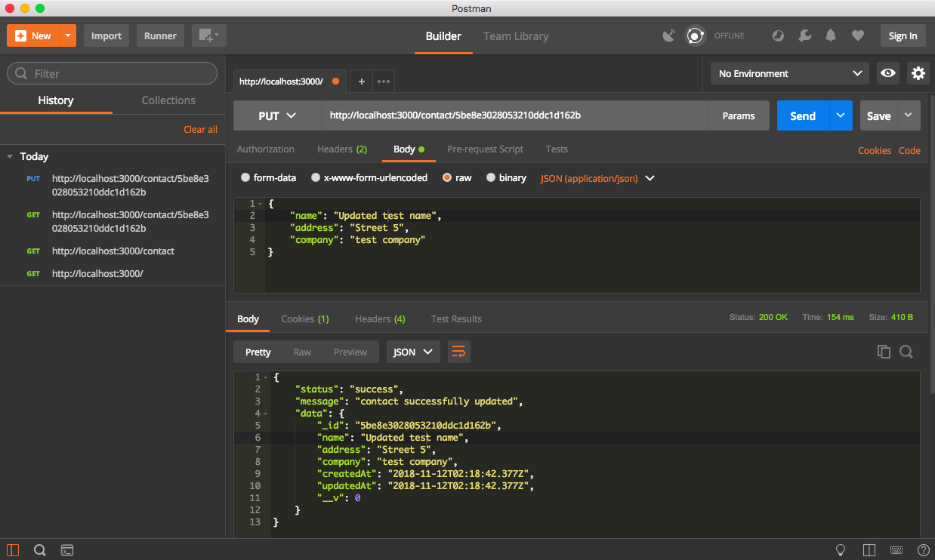Open the Pre-request Script tab
This screenshot has width=935, height=560.
(485, 149)
